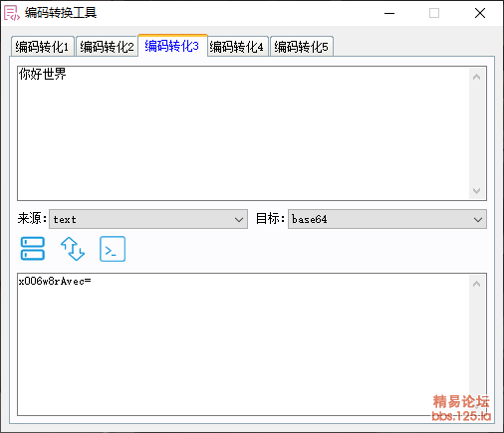The width and height of the screenshot is (504, 433).
Task: Switch to the 编码转化2 tab
Action: click(107, 47)
